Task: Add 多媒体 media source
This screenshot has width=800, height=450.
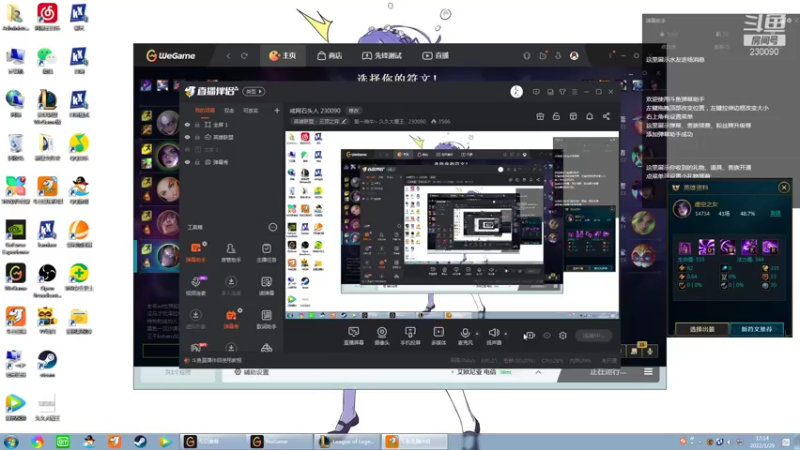Action: pos(438,336)
